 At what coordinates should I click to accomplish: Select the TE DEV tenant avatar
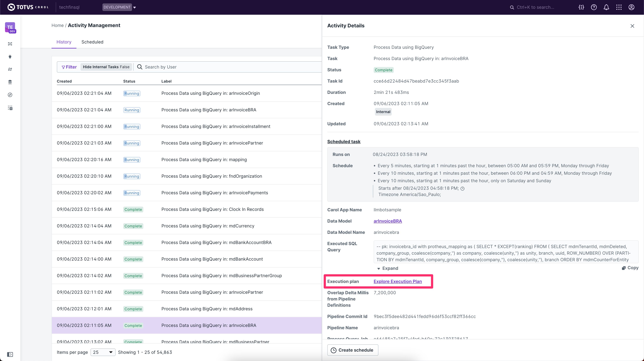pyautogui.click(x=10, y=28)
